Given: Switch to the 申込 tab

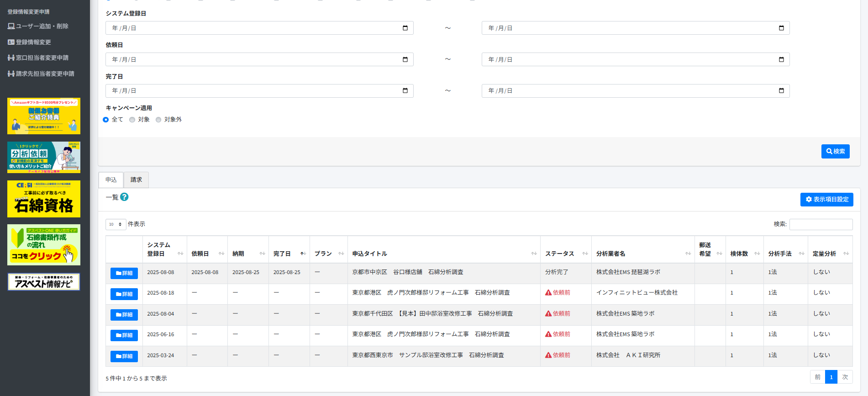Looking at the screenshot, I should coord(111,180).
